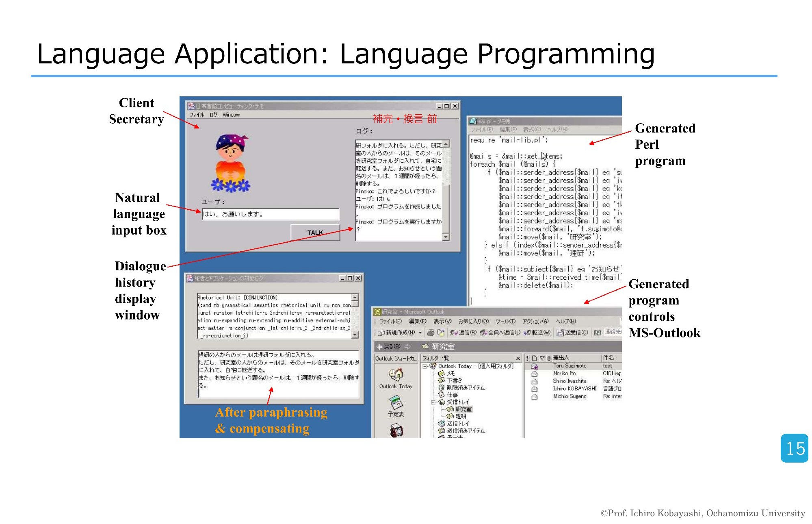This screenshot has height=524, width=812.
Task: Click the Move to Folder toolbar icon
Action: (x=441, y=333)
